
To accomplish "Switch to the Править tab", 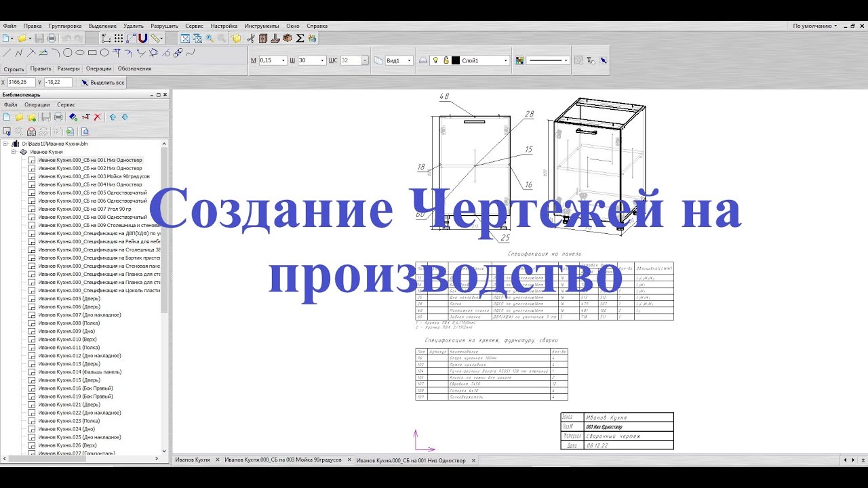I will [x=41, y=68].
